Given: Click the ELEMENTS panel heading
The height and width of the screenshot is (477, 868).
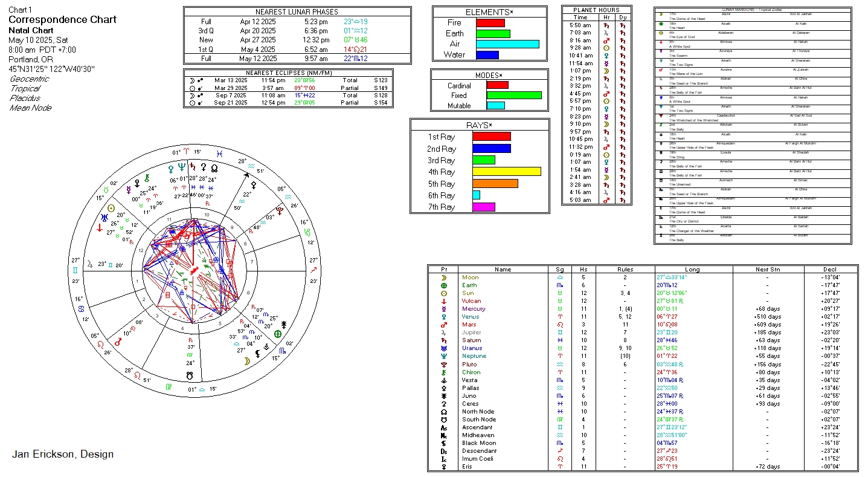Looking at the screenshot, I should [490, 12].
